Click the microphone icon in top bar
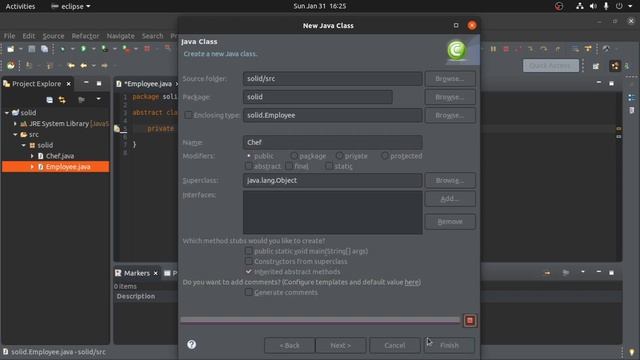Viewport: 640px width, 360px height. 606,6
